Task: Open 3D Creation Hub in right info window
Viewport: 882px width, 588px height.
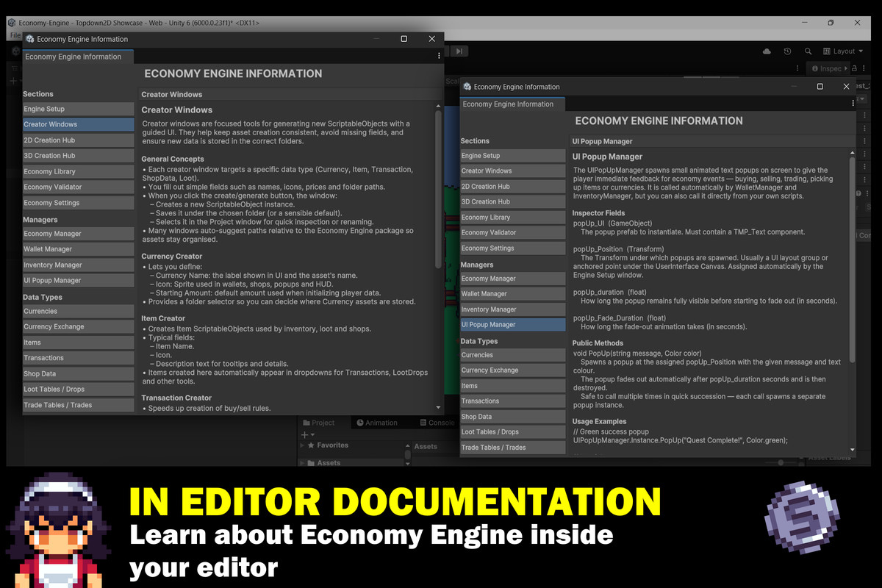Action: coord(513,201)
